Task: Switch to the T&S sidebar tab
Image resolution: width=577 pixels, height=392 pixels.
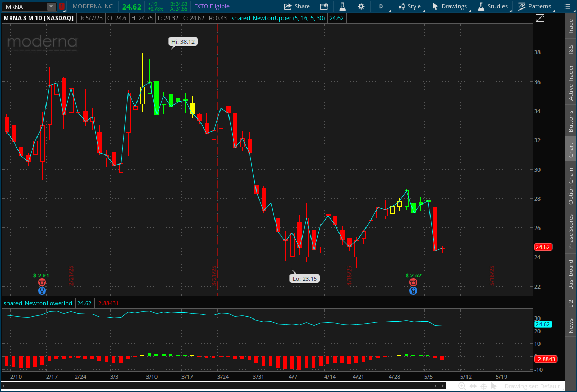Action: (571, 50)
